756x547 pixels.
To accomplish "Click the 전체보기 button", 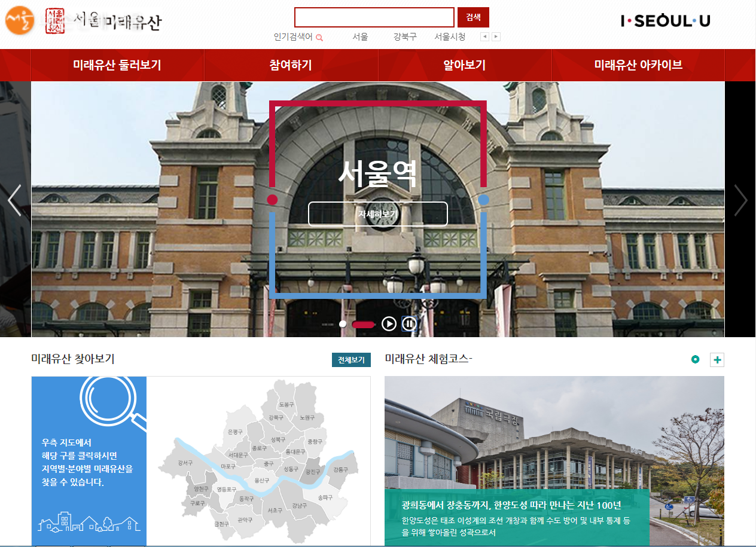I will [351, 360].
